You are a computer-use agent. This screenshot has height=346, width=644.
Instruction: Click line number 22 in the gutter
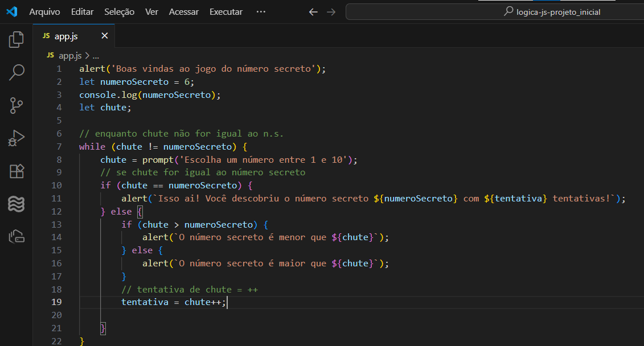click(x=57, y=341)
